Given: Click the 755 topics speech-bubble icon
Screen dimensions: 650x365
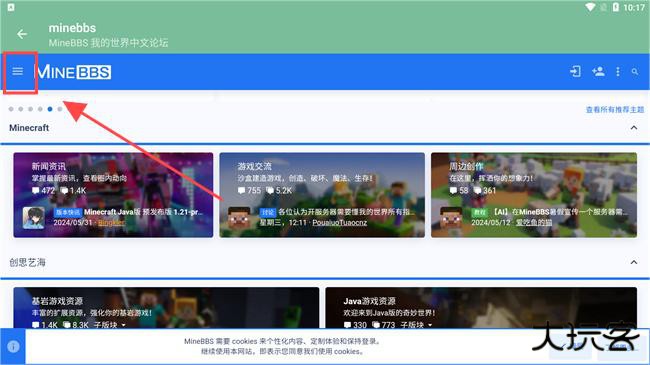Looking at the screenshot, I should (x=242, y=191).
